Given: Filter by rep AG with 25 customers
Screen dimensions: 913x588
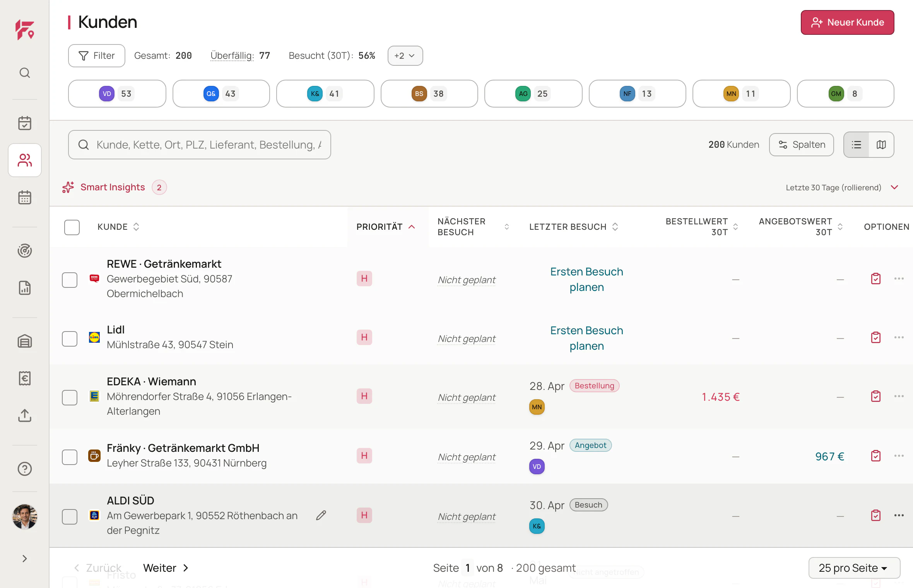Looking at the screenshot, I should 533,94.
